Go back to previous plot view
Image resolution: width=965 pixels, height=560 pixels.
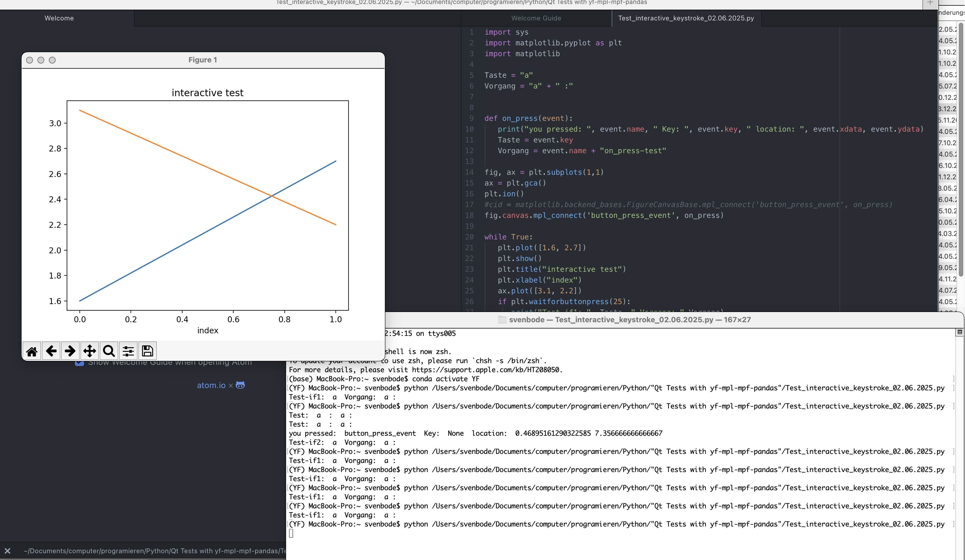pos(51,351)
